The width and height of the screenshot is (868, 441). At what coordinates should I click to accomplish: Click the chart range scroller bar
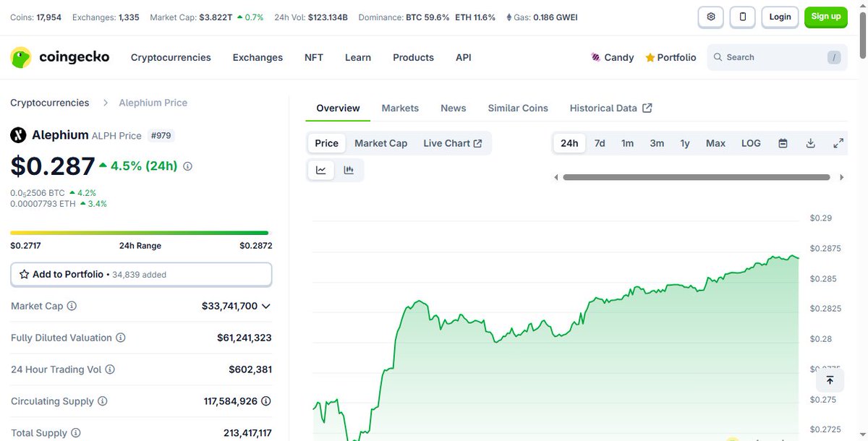[697, 177]
